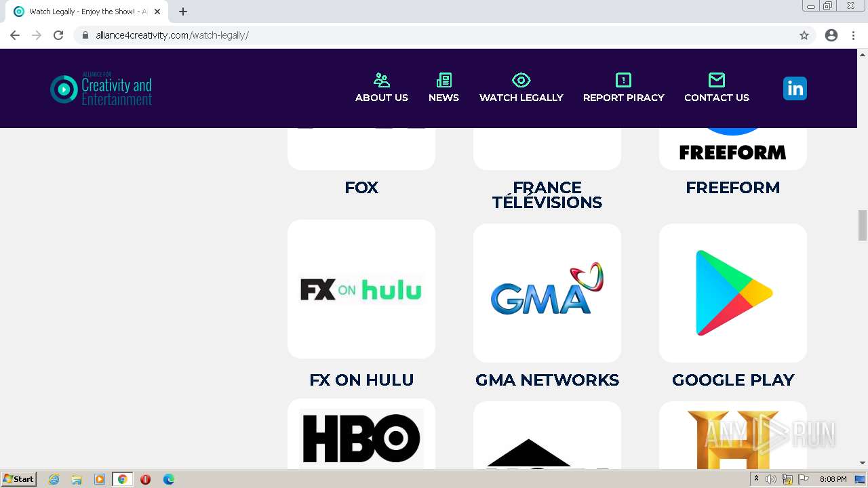The width and height of the screenshot is (868, 488).
Task: Select the Watch Legally eye icon
Action: coord(521,80)
